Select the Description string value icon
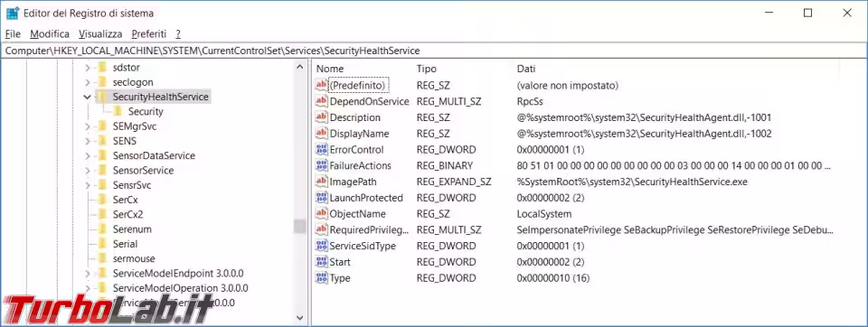The image size is (868, 327). tap(322, 117)
